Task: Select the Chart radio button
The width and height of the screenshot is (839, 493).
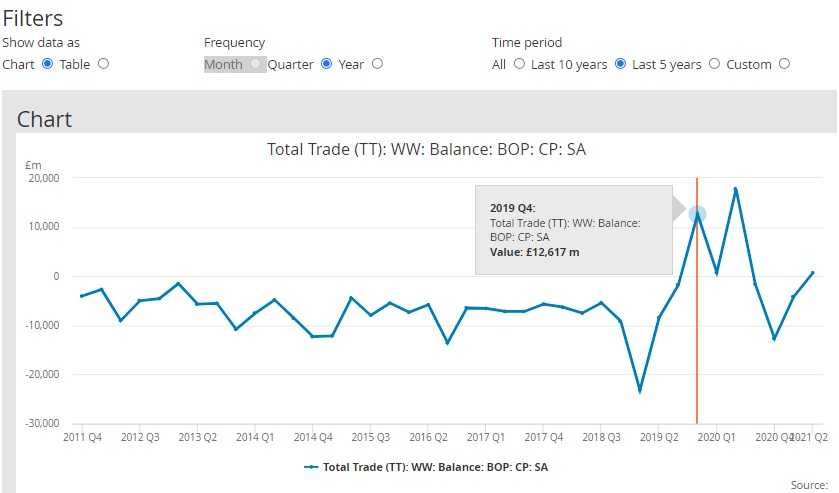Action: point(47,64)
